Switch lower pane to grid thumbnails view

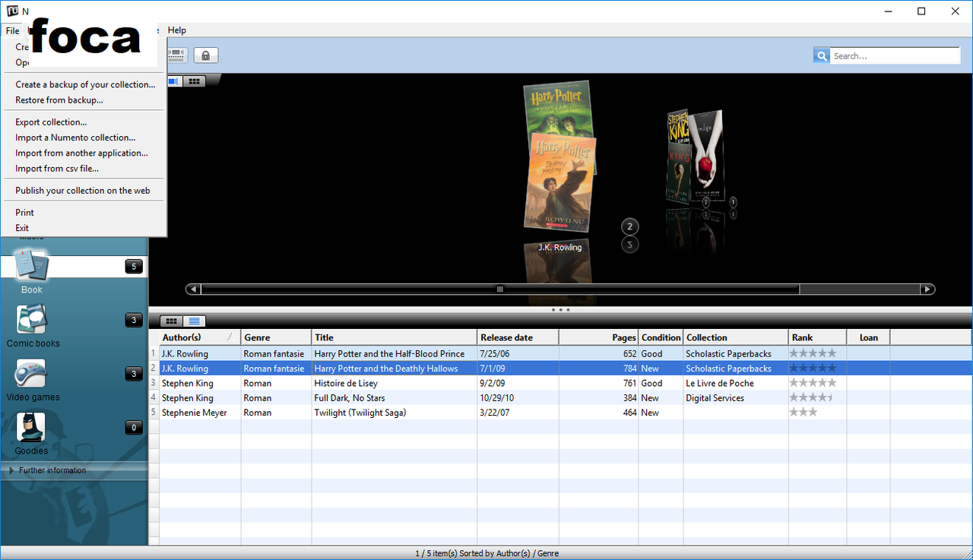pyautogui.click(x=172, y=321)
